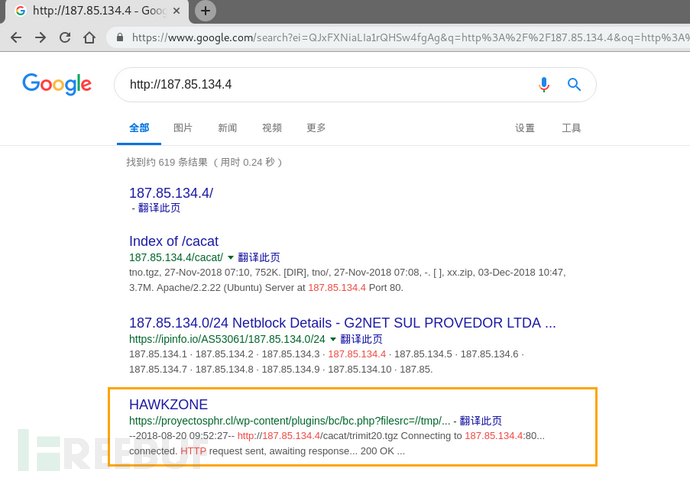The image size is (690, 478).
Task: Reload the page with the refresh icon
Action: (65, 37)
